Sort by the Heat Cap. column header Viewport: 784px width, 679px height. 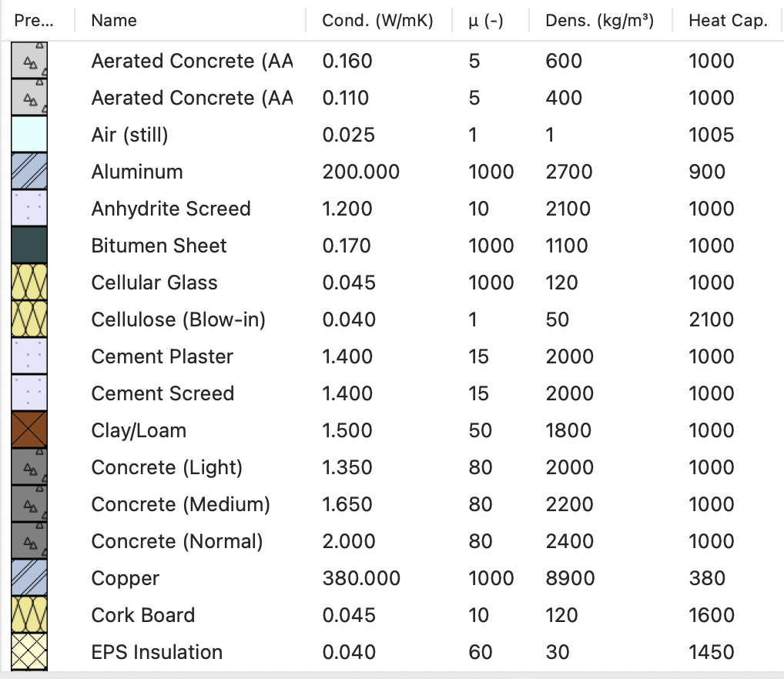(x=728, y=21)
